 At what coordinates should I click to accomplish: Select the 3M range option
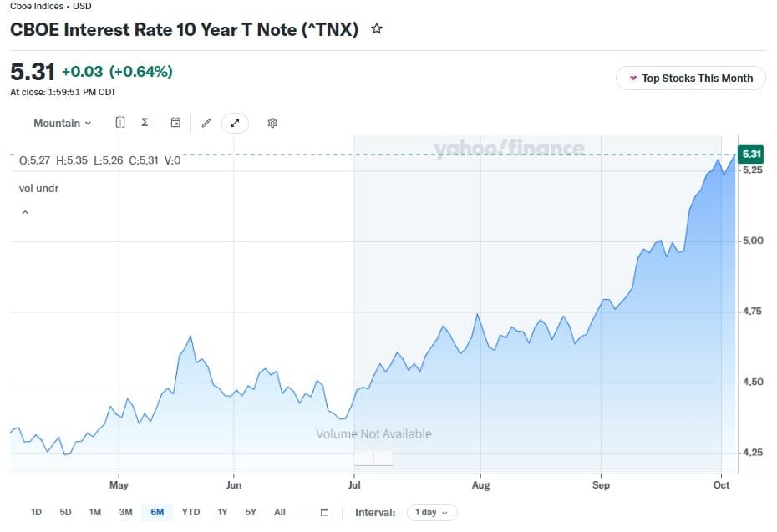click(125, 512)
